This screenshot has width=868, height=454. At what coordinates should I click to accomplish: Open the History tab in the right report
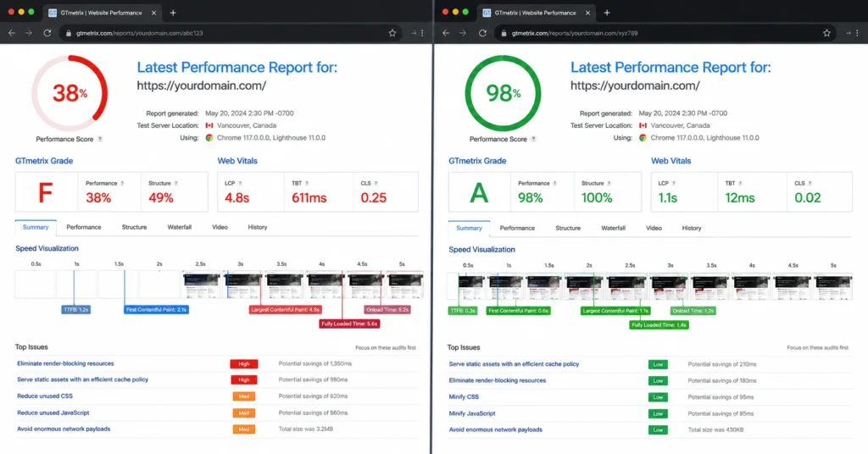[692, 229]
